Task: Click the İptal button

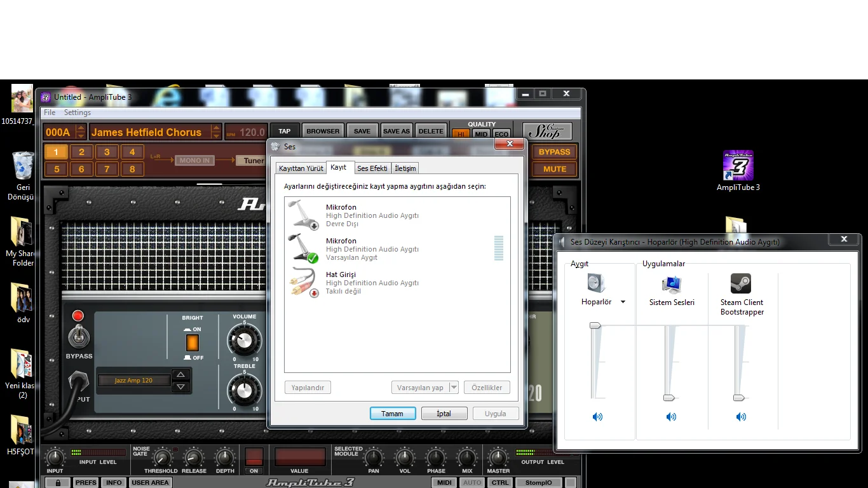Action: coord(444,414)
